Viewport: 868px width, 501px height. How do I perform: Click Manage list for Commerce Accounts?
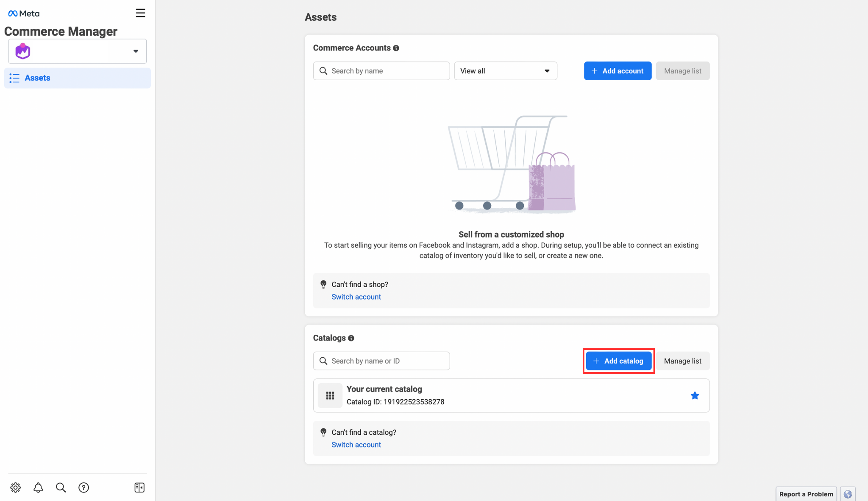click(x=683, y=71)
